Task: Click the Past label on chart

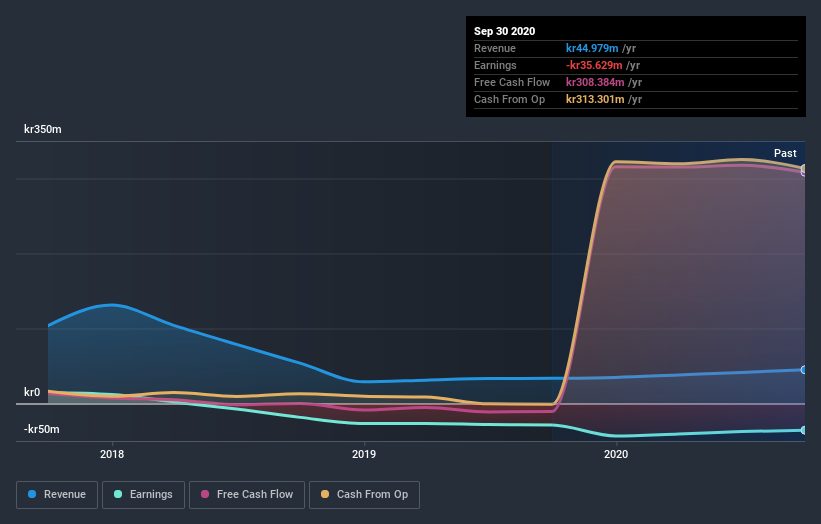Action: (x=785, y=153)
